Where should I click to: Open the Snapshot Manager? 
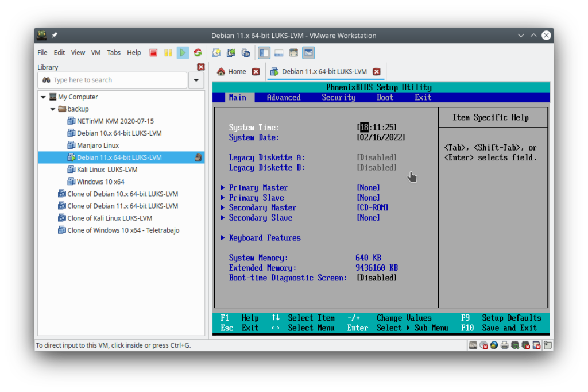(246, 52)
